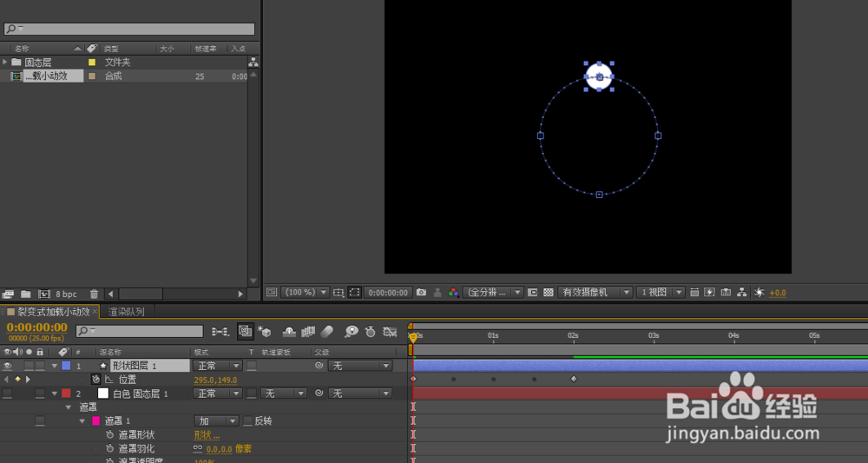The width and height of the screenshot is (868, 463).
Task: Click always preview this view icon
Action: coord(272,292)
